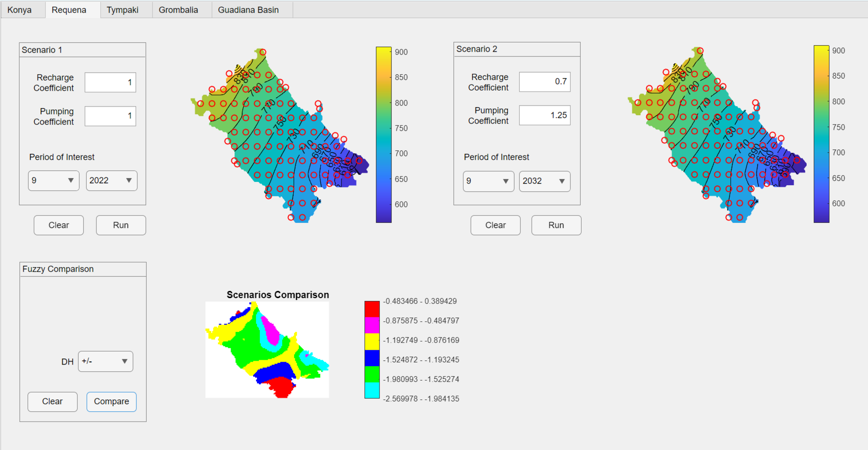Run Scenario 1 simulation
868x450 pixels.
[121, 225]
